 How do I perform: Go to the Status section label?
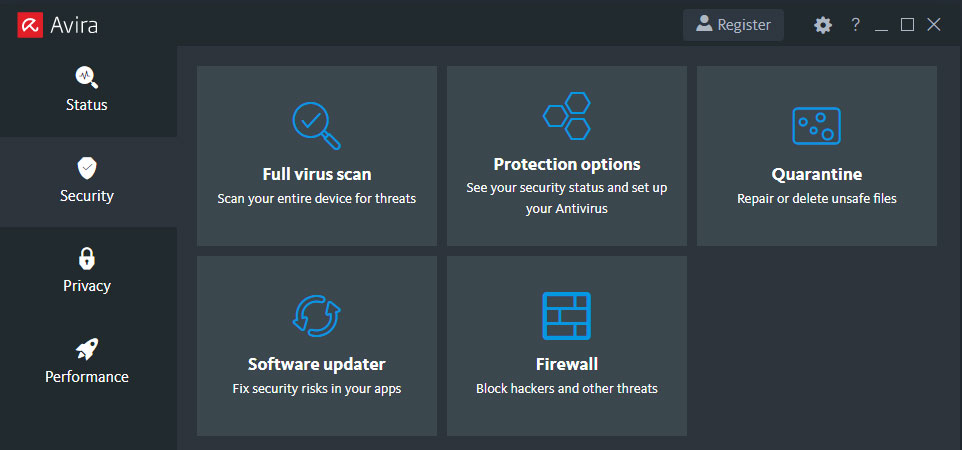(87, 105)
